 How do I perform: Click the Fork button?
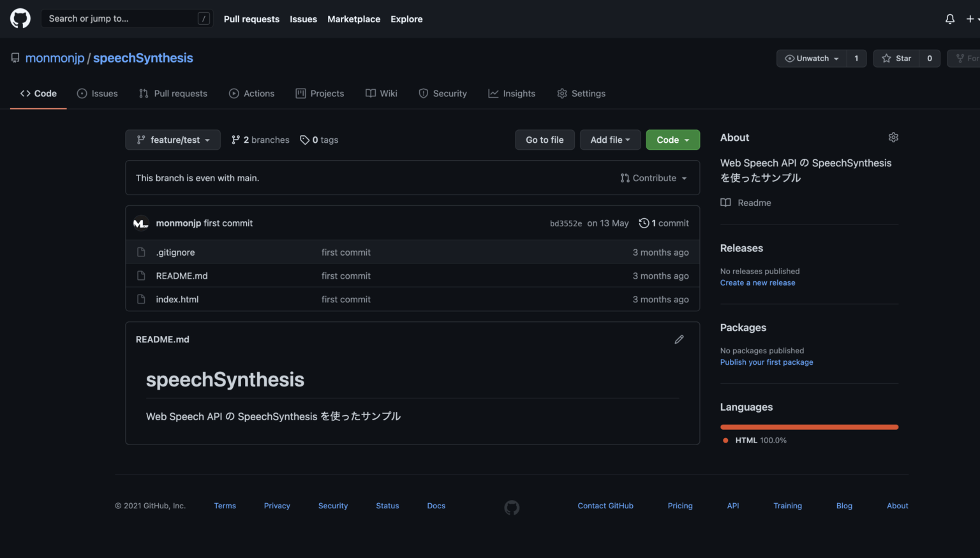pyautogui.click(x=965, y=58)
